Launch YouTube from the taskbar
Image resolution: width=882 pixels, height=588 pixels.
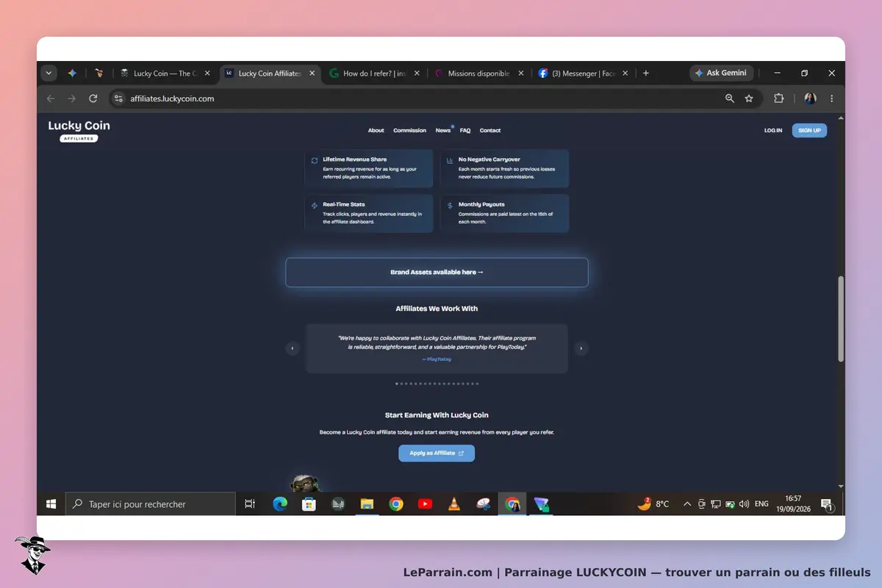point(425,504)
